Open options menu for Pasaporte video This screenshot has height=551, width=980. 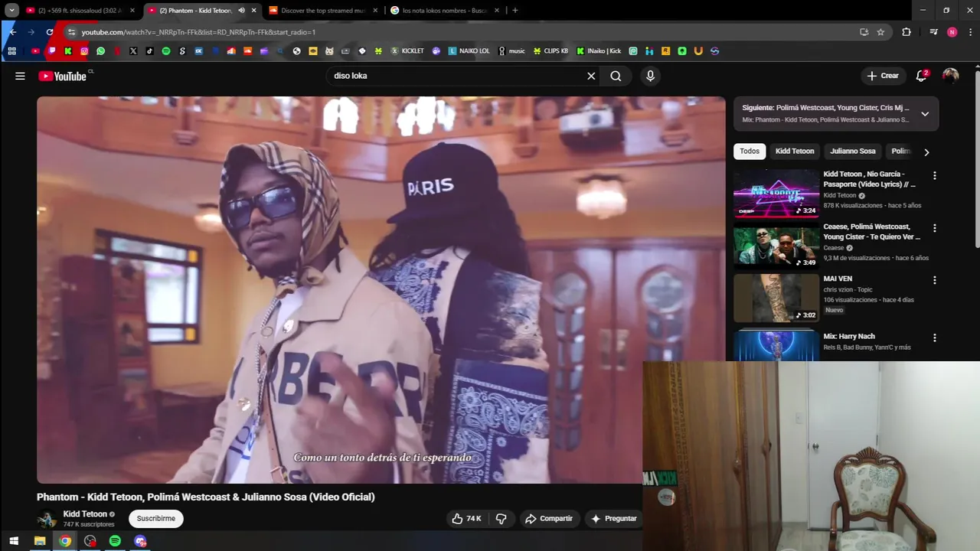pos(934,175)
